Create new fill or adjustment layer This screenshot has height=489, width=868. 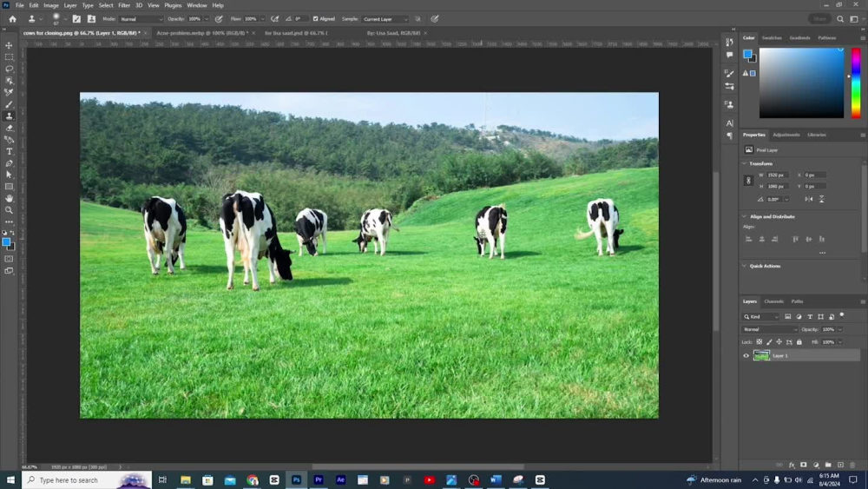click(816, 465)
